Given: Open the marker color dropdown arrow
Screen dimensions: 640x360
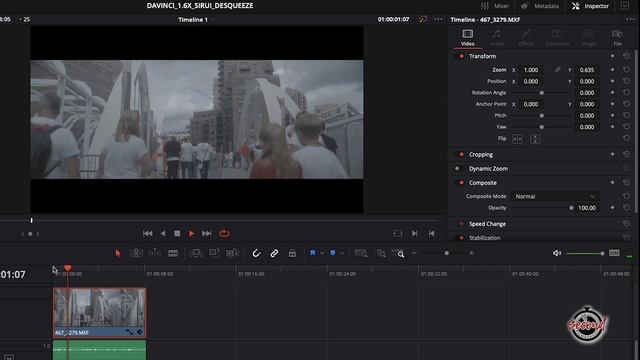Looking at the screenshot, I should pos(342,253).
